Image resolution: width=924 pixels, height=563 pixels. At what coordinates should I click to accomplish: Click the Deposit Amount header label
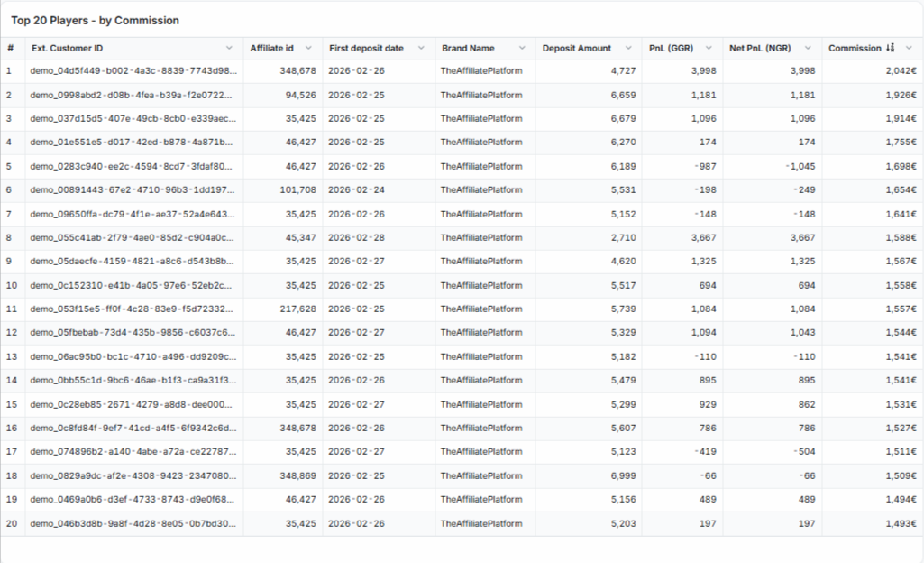[x=576, y=48]
